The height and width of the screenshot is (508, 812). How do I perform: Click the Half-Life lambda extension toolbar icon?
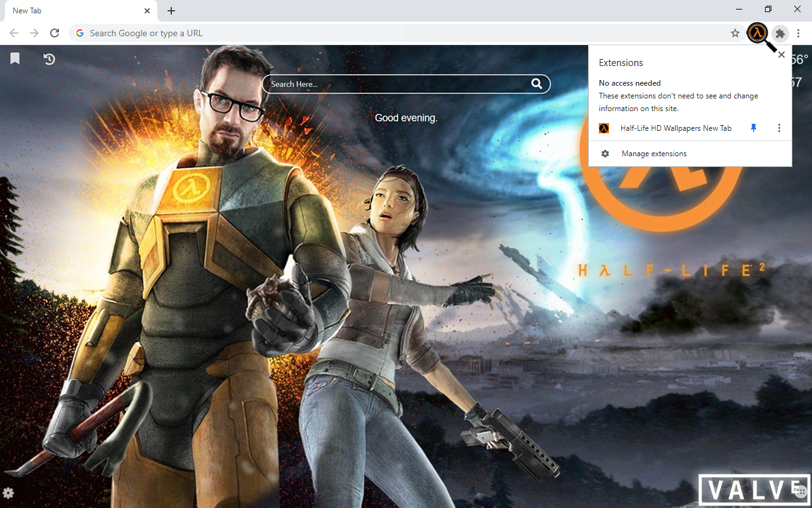coord(757,33)
